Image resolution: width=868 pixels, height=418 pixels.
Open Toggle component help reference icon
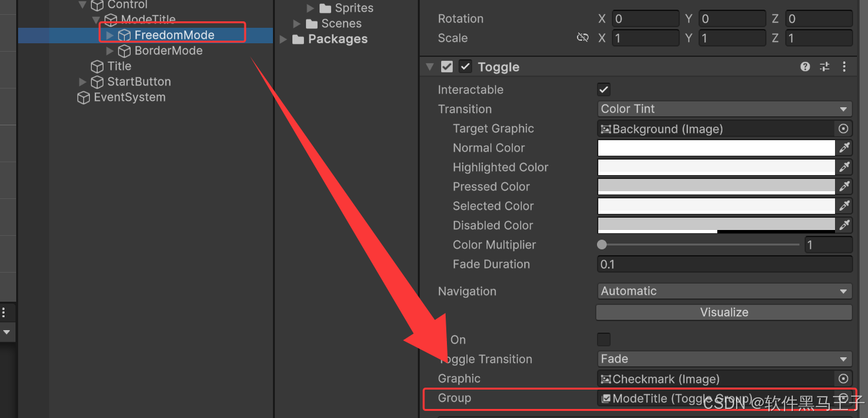tap(805, 67)
